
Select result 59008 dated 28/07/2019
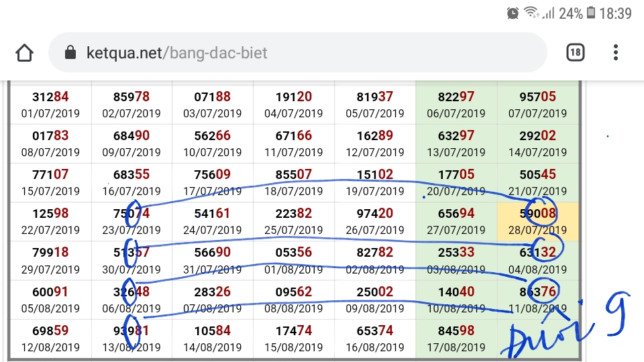[538, 221]
